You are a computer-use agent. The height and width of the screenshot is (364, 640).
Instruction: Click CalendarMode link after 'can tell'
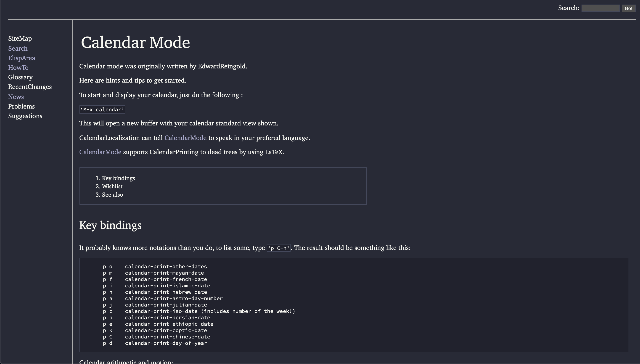(185, 138)
